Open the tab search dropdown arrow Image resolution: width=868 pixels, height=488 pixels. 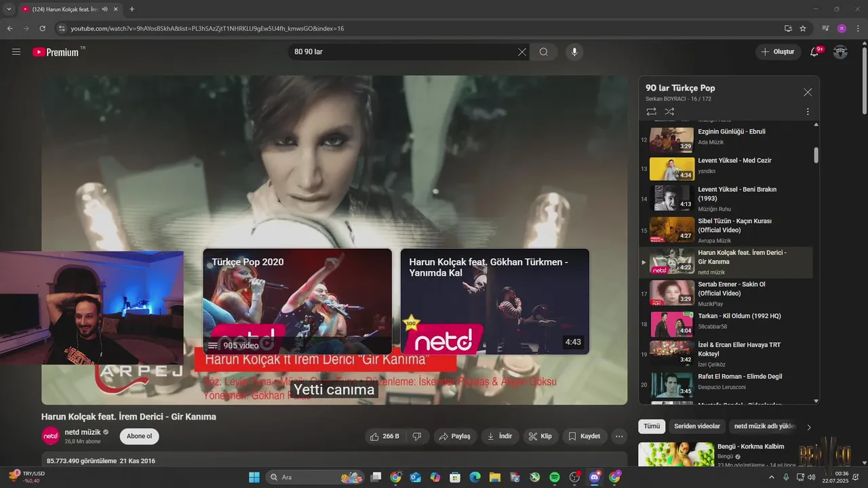[8, 9]
